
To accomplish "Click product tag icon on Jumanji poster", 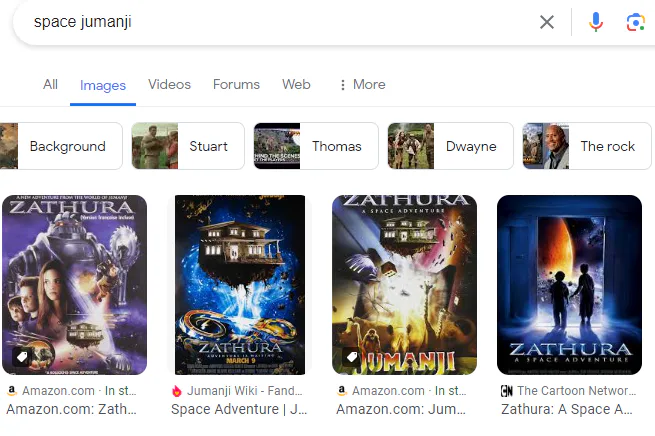I will [352, 357].
